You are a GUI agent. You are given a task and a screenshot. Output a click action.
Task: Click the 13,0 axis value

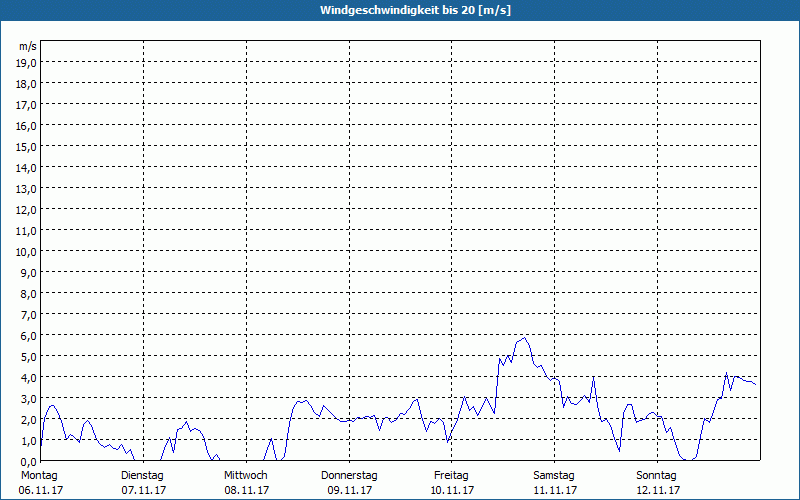coord(26,189)
